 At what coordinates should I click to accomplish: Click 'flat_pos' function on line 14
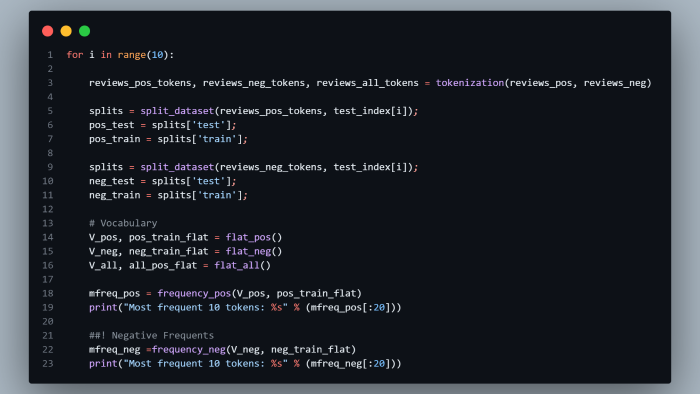[248, 237]
